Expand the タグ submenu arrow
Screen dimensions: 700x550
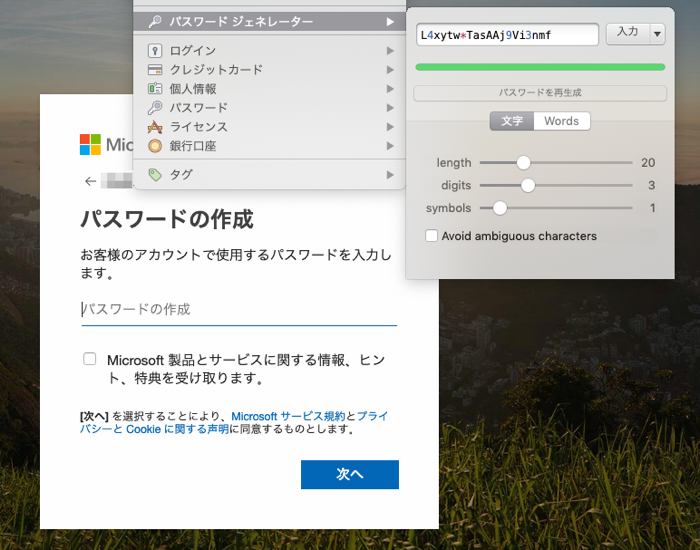tap(390, 175)
